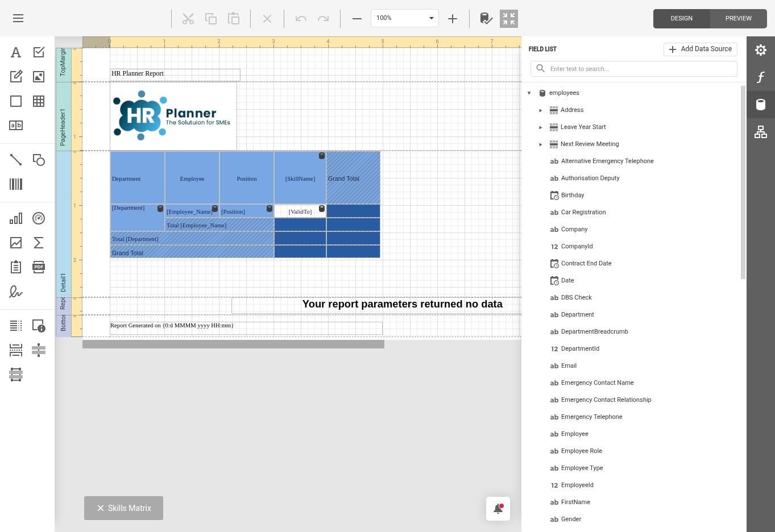Select the Birthday field in Field List
775x532 pixels.
tap(573, 195)
